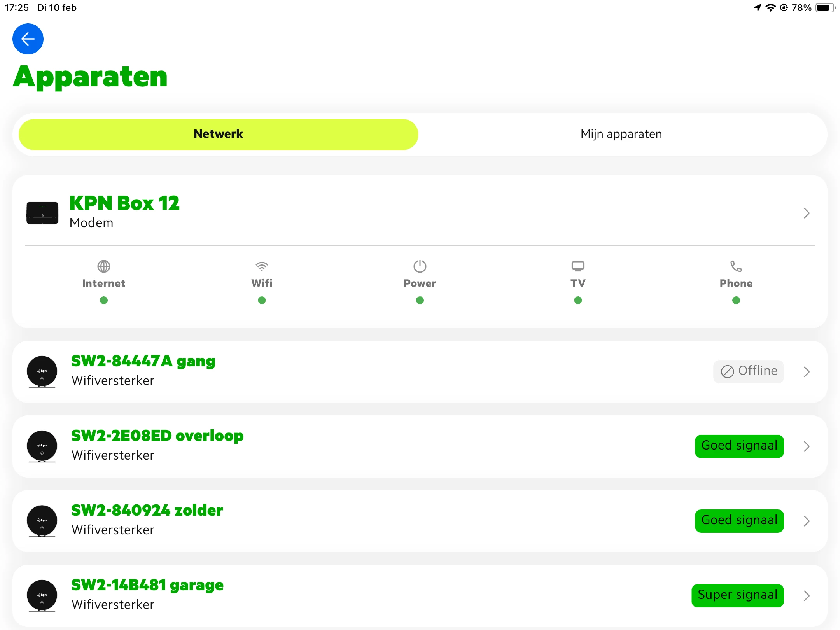Viewport: 840px width, 630px height.
Task: Expand KPN Box 12 details chevron
Action: 806,213
